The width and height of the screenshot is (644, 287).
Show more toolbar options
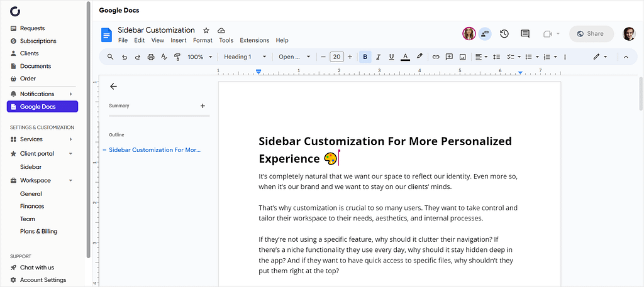point(565,57)
